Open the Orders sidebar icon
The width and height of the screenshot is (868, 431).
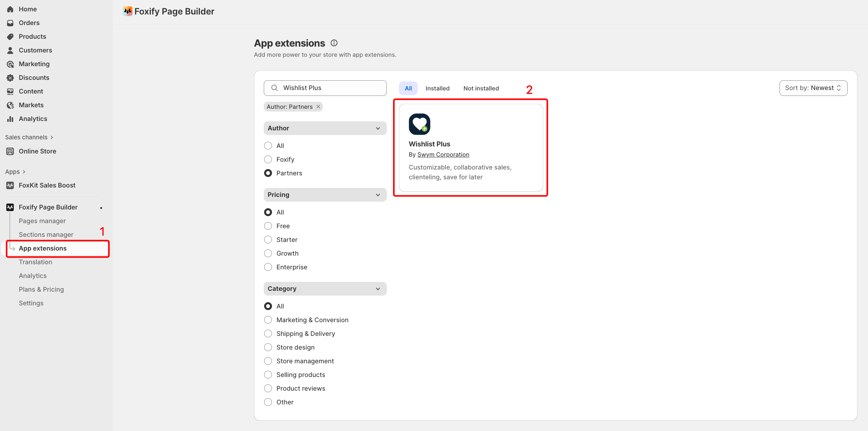10,23
